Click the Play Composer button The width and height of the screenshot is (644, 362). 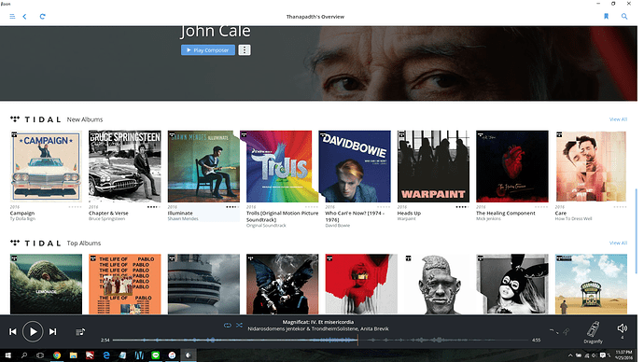tap(208, 50)
